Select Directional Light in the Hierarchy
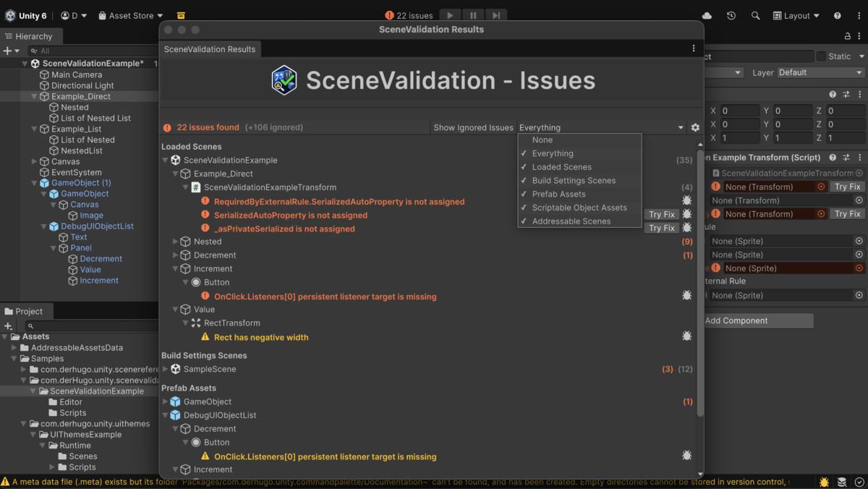 82,85
